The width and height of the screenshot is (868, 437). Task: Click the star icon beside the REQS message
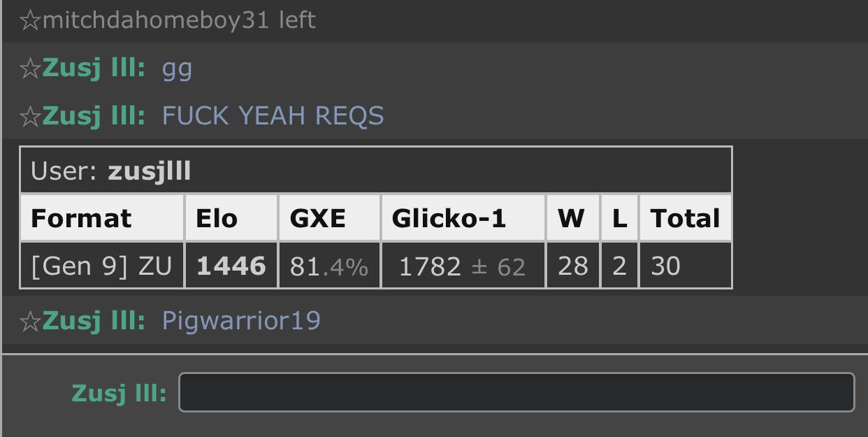30,116
